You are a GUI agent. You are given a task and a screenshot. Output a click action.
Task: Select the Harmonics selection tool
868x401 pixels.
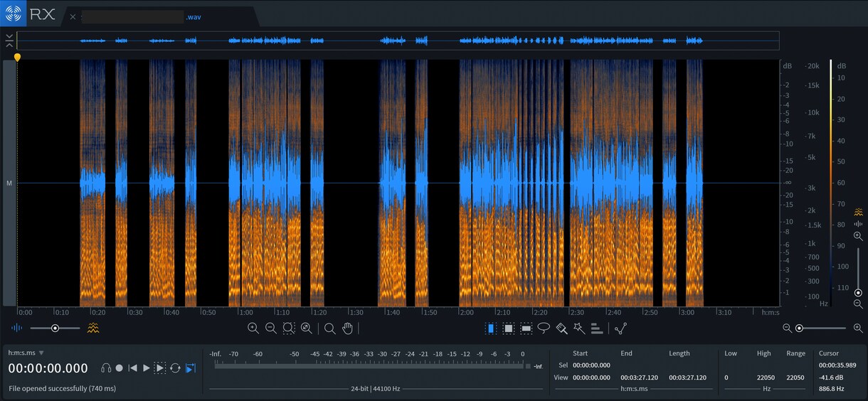tap(597, 328)
